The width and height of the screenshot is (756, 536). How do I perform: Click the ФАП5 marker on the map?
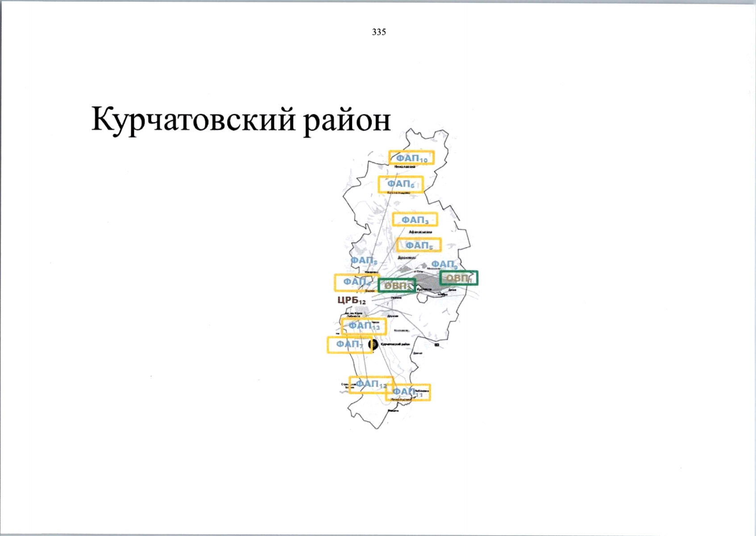419,245
